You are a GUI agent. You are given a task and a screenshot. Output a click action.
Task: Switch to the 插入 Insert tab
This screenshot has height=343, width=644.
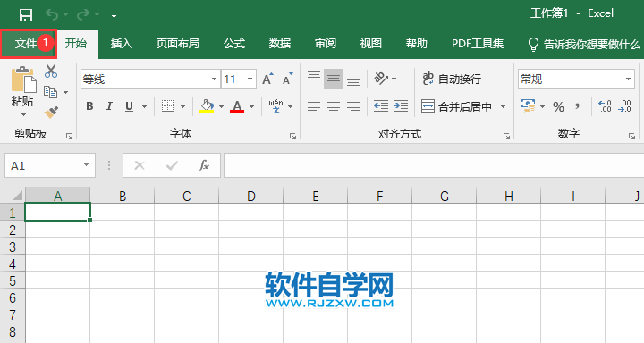(121, 44)
